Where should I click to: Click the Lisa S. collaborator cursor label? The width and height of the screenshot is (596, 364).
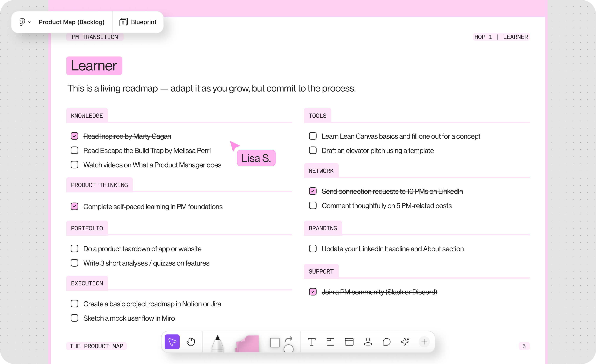(x=256, y=158)
